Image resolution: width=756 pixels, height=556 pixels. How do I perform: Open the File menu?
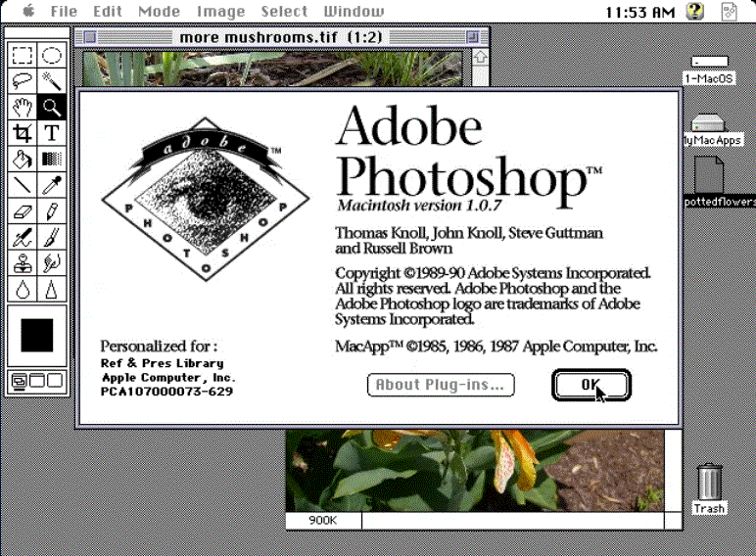(x=64, y=11)
